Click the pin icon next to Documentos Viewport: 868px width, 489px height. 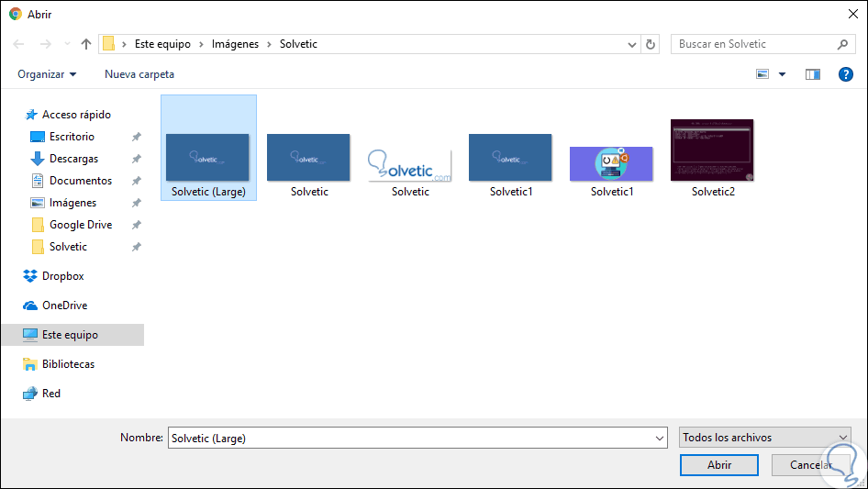pos(136,181)
